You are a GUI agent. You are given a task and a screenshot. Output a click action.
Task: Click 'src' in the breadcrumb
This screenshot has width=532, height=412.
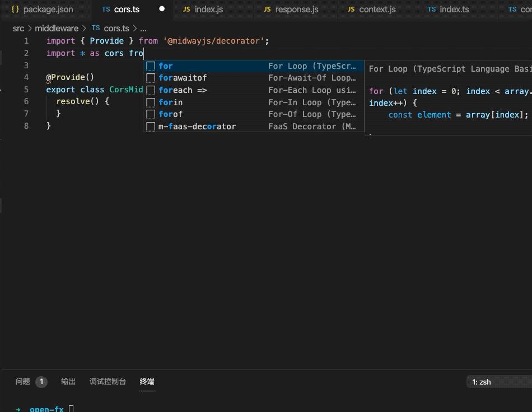click(x=18, y=29)
